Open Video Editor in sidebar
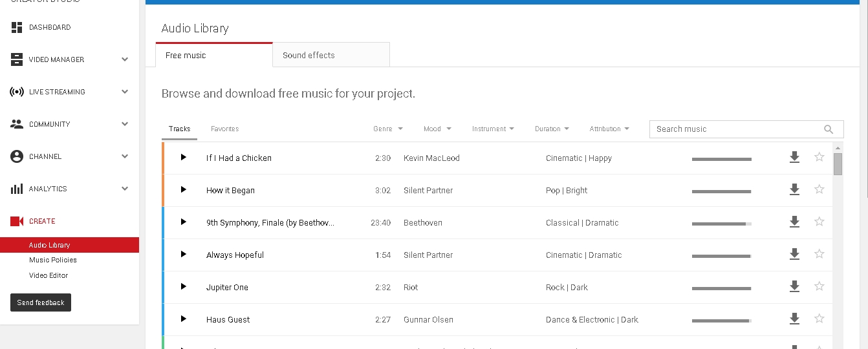The height and width of the screenshot is (349, 868). point(49,275)
